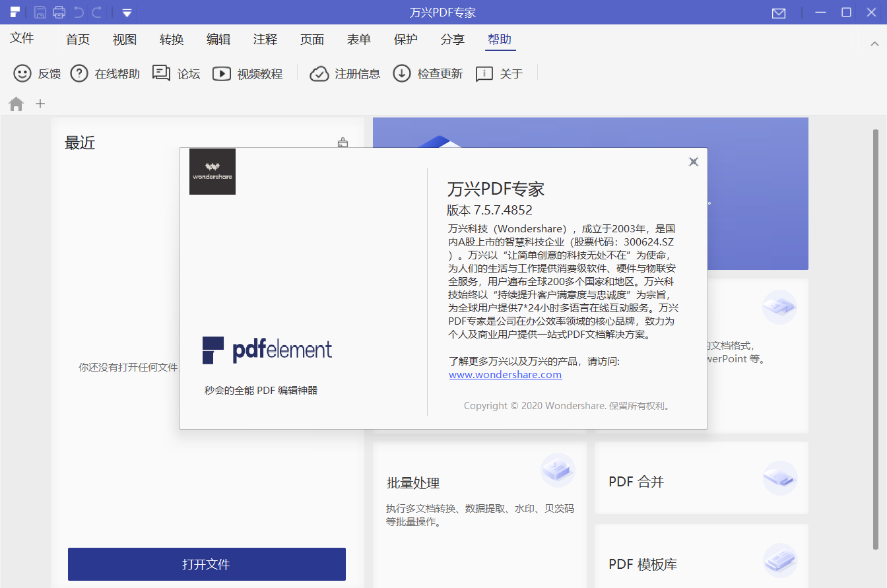Switch to the 页面 tab

[312, 40]
